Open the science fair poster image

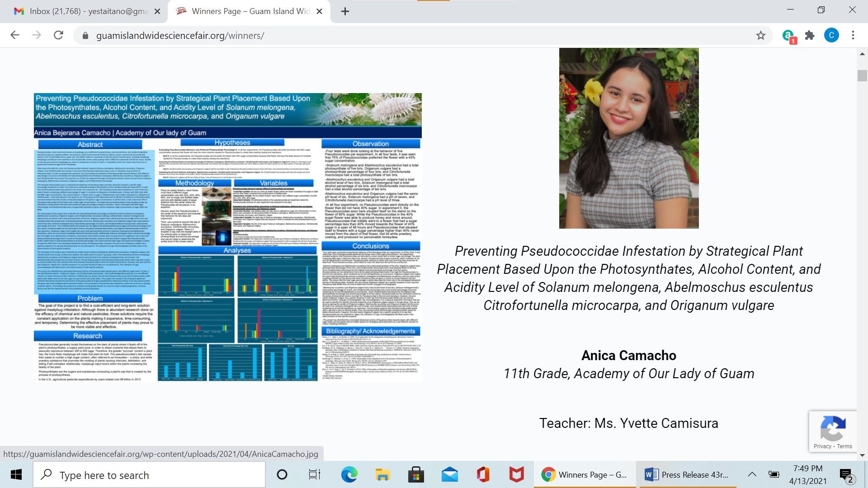(227, 237)
